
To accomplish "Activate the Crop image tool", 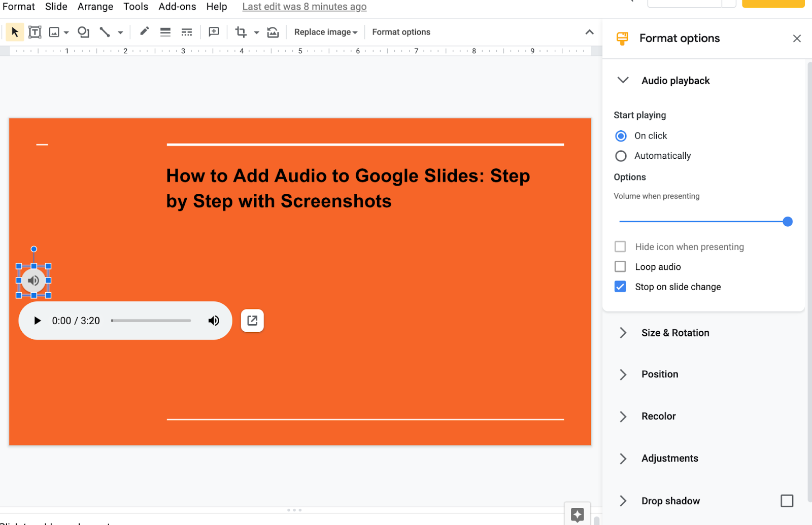I will (241, 31).
